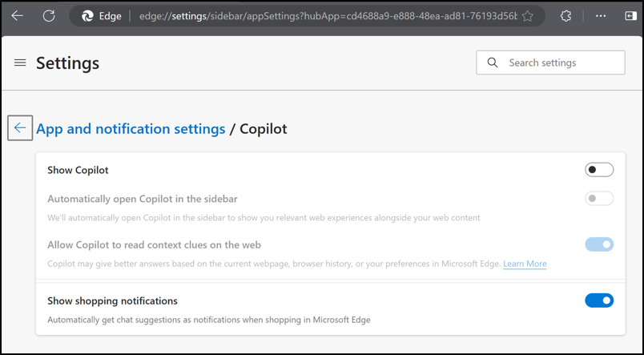Select the Settings page heading

(x=68, y=63)
